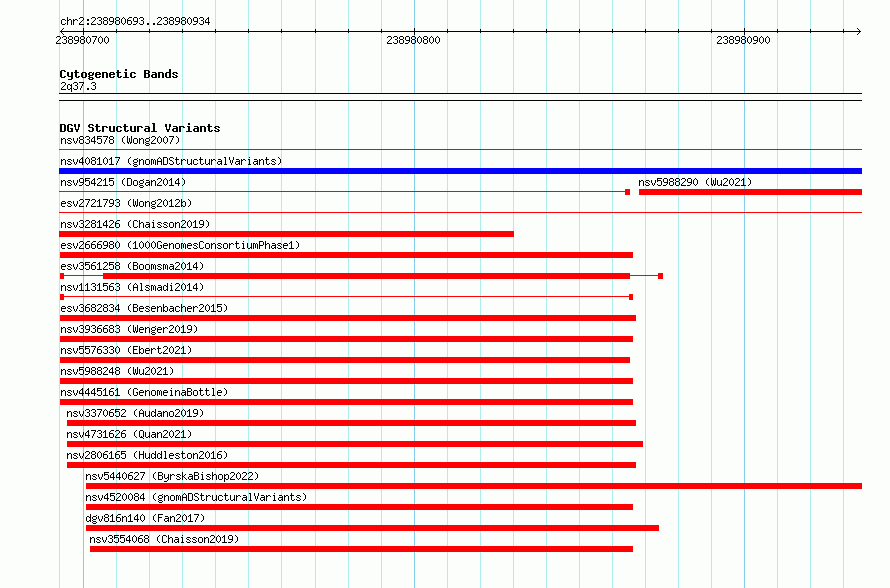Click the chr2:238980693..238980934 region label
This screenshot has height=588, width=890.
(x=135, y=22)
